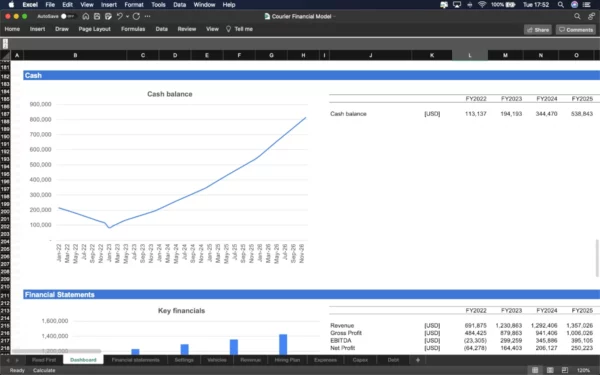Switch to the Debt sheet tab
The width and height of the screenshot is (600, 375).
click(393, 360)
